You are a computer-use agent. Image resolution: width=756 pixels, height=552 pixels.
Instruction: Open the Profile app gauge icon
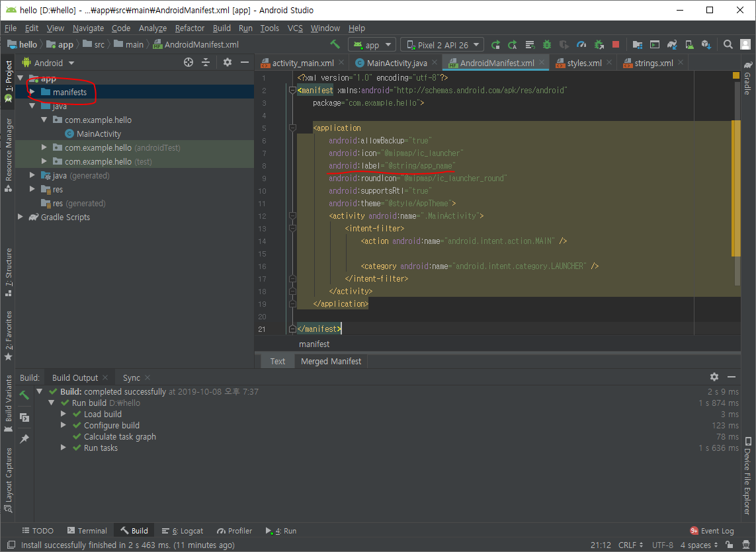pos(581,45)
